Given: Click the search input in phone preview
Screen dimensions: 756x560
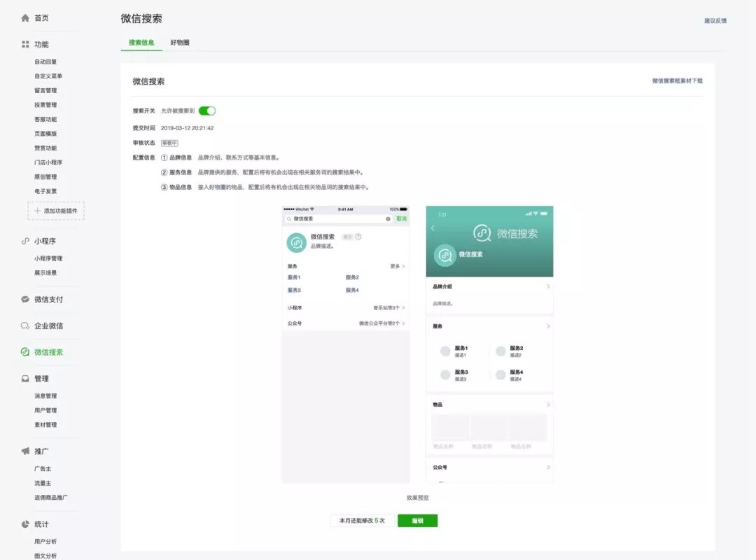Looking at the screenshot, I should [339, 219].
